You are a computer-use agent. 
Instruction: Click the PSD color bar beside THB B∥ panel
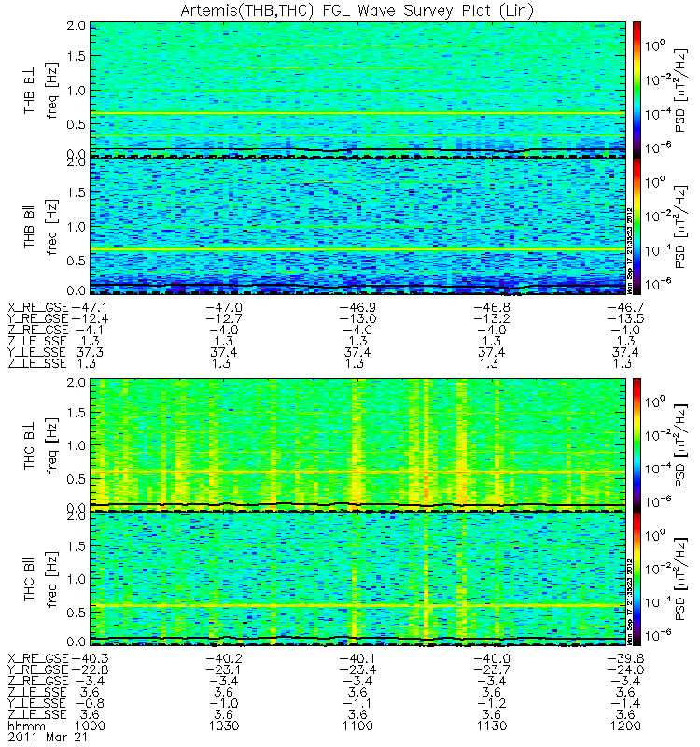pyautogui.click(x=637, y=226)
